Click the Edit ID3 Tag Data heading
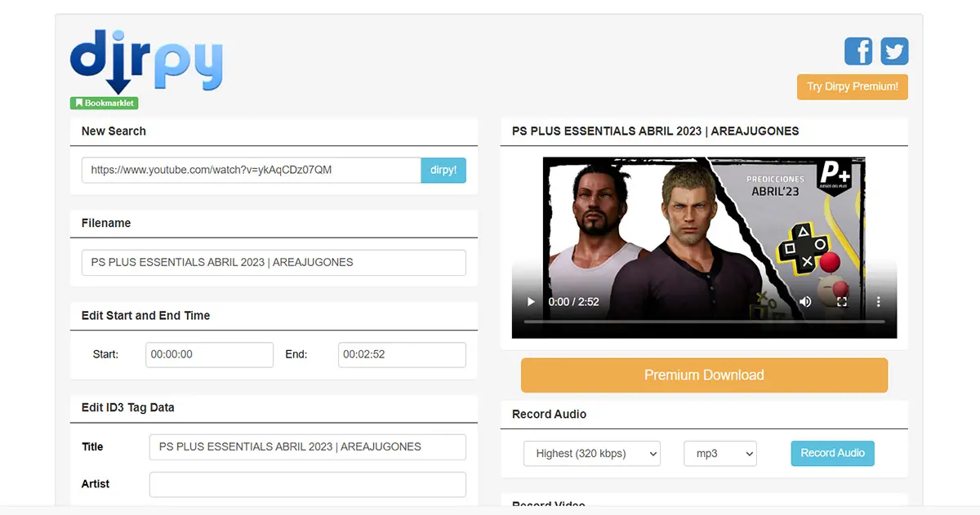 [x=128, y=408]
